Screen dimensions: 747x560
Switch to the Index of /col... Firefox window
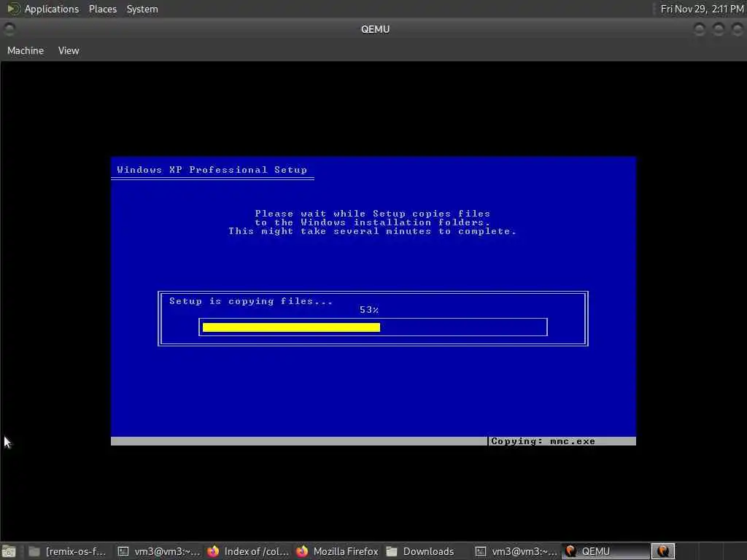coord(248,551)
